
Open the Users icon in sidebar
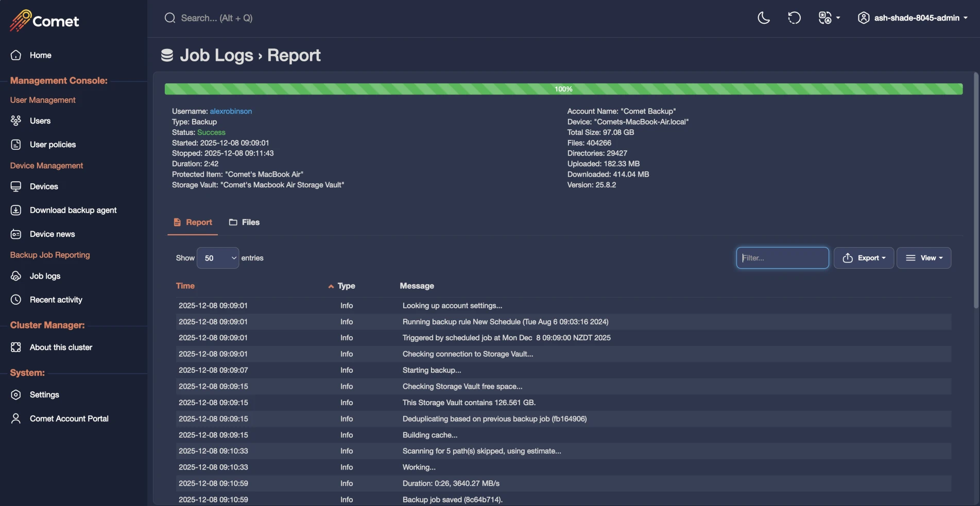(x=16, y=120)
